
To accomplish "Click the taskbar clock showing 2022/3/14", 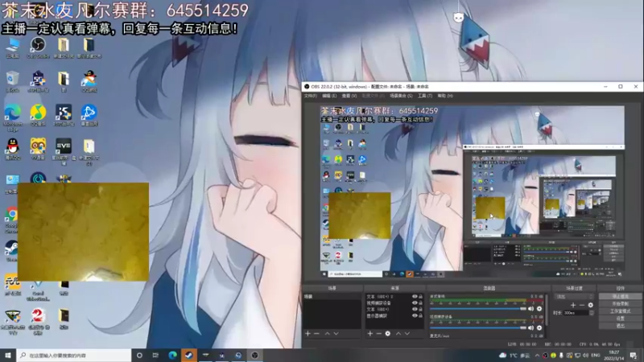I will click(614, 356).
